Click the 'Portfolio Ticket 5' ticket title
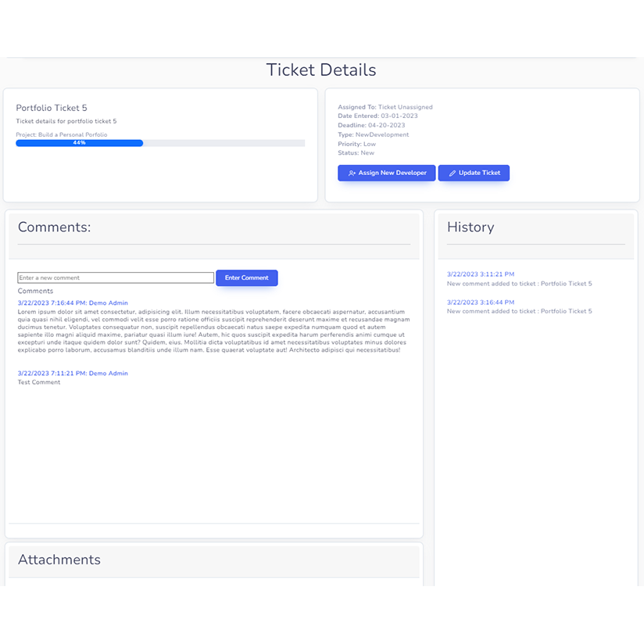 point(52,108)
